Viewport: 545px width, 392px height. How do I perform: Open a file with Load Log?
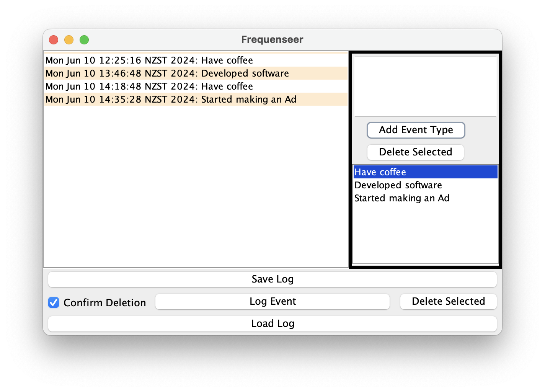pyautogui.click(x=272, y=324)
